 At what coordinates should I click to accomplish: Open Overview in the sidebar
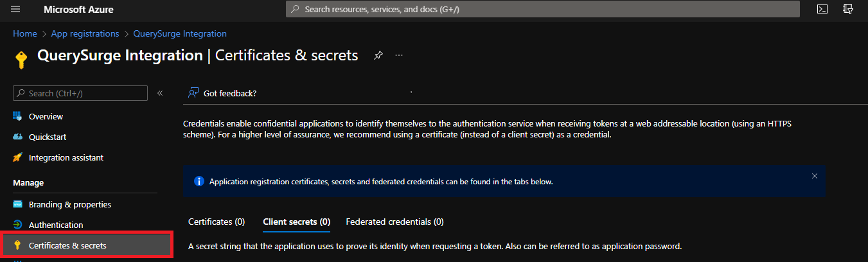(46, 116)
